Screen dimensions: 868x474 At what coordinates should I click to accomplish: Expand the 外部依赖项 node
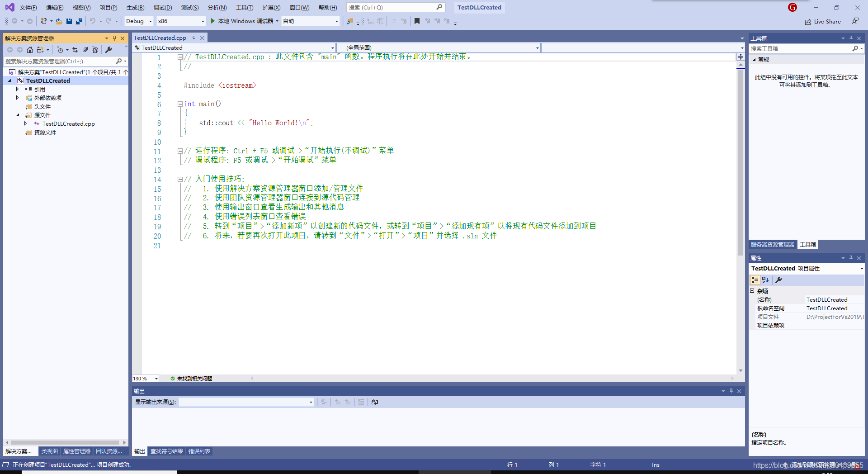click(x=17, y=98)
